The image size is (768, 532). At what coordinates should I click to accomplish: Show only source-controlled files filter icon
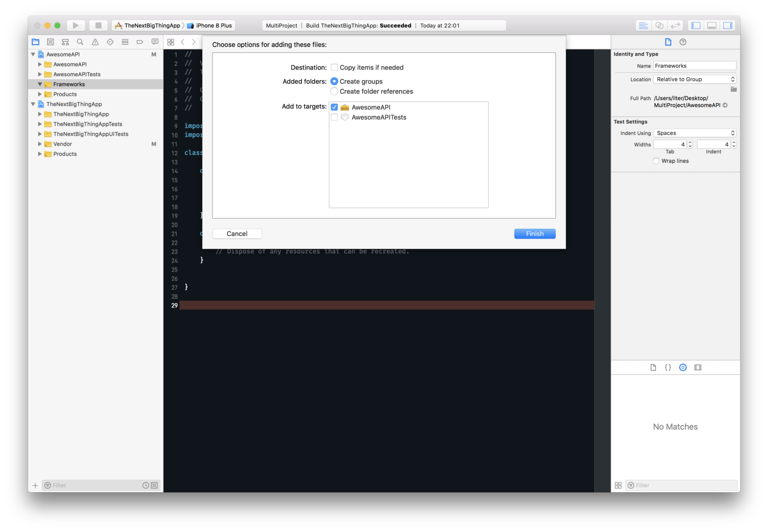[x=155, y=485]
